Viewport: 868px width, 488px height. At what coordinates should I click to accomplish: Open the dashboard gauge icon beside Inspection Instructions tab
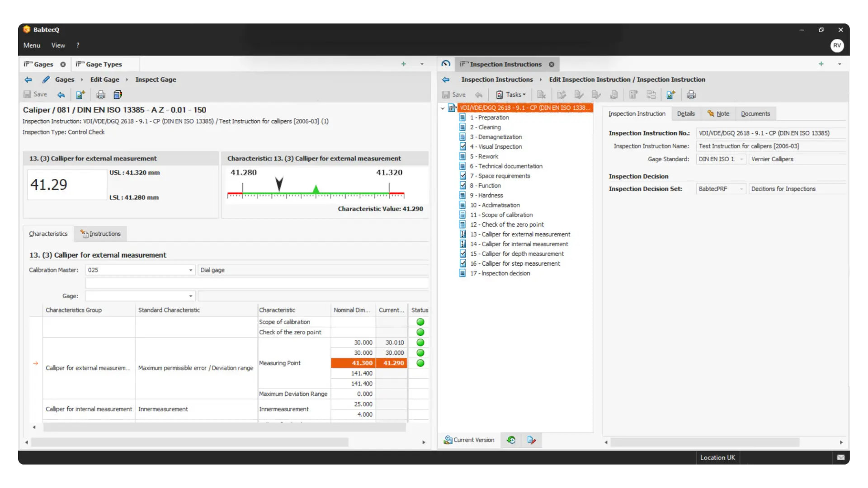click(x=446, y=64)
